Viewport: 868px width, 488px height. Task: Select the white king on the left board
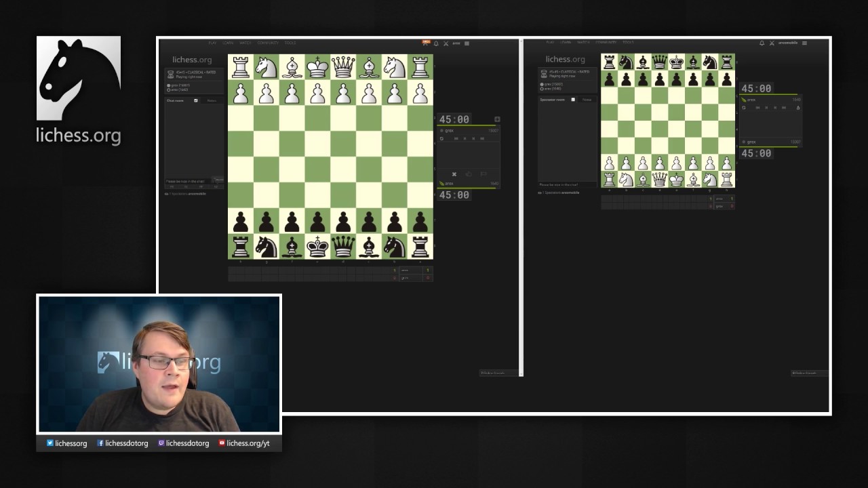click(318, 67)
